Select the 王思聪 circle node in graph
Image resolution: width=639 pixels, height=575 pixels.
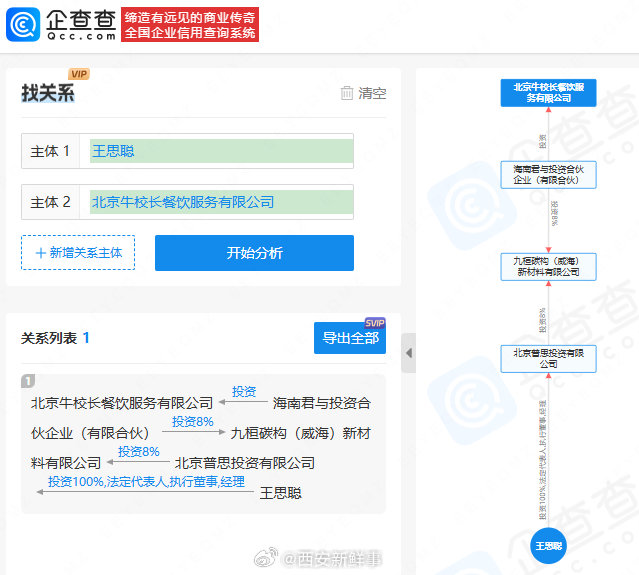coord(548,546)
